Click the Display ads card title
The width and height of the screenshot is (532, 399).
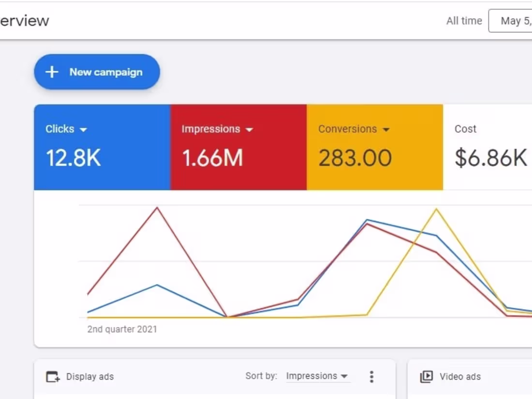click(x=89, y=376)
